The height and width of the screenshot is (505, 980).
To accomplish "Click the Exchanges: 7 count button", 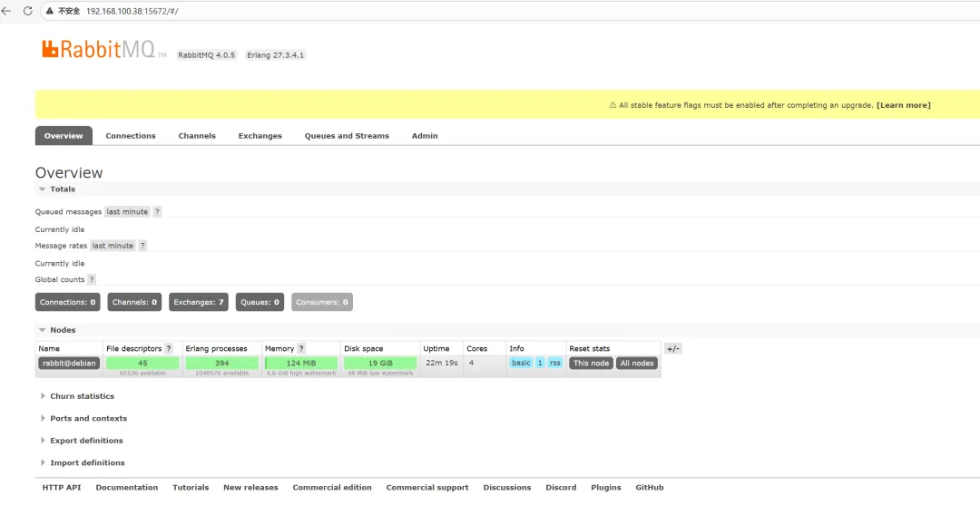I will point(199,302).
